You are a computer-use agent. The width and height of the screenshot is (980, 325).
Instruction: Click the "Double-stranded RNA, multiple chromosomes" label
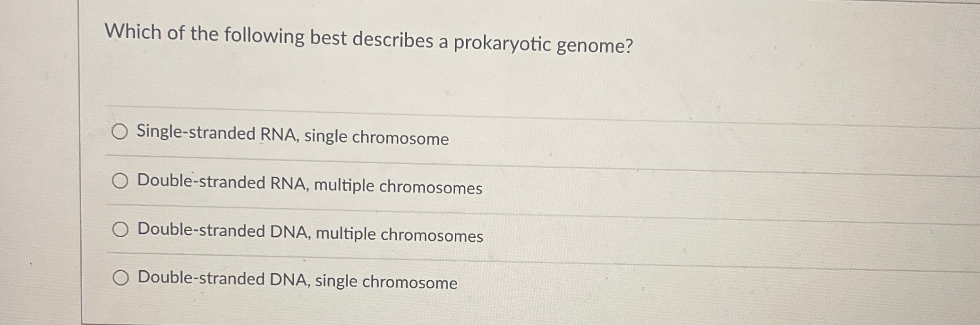(x=308, y=186)
